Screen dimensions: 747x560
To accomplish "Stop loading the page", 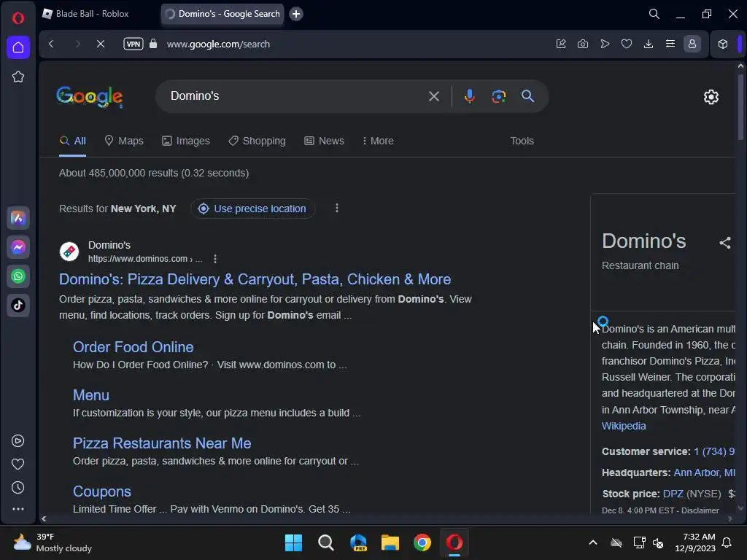I will [x=101, y=44].
